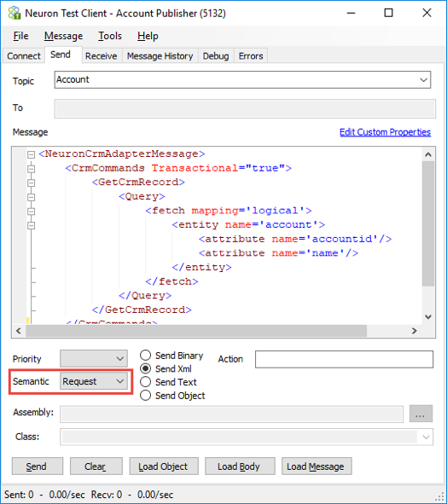This screenshot has height=504, width=447.
Task: Switch to the Receive tab
Action: tap(101, 56)
